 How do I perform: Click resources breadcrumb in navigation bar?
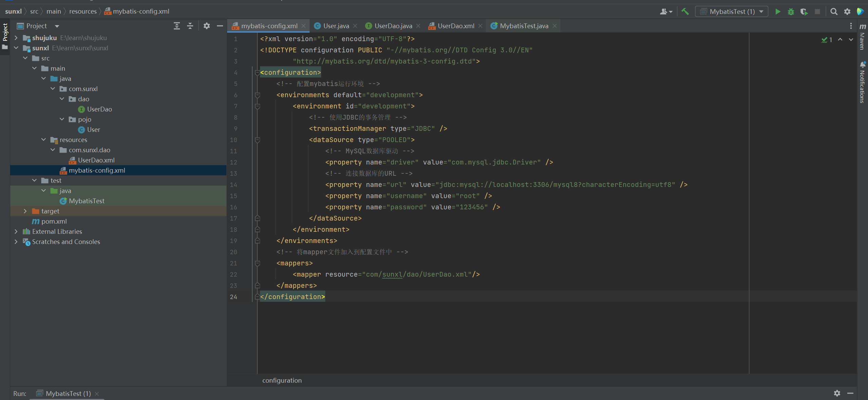click(x=83, y=11)
